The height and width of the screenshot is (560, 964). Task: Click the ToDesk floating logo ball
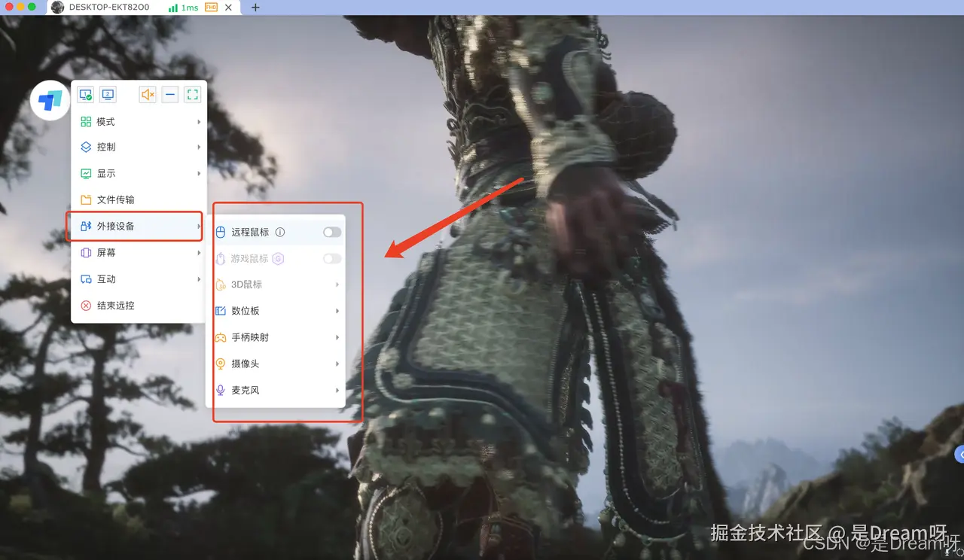pos(50,100)
